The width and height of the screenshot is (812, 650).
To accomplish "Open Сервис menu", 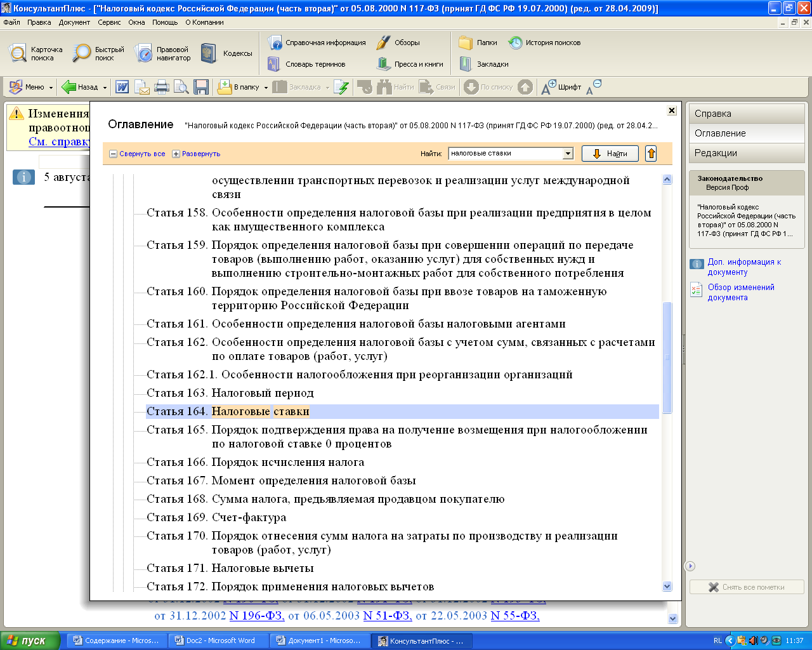I will pos(109,22).
